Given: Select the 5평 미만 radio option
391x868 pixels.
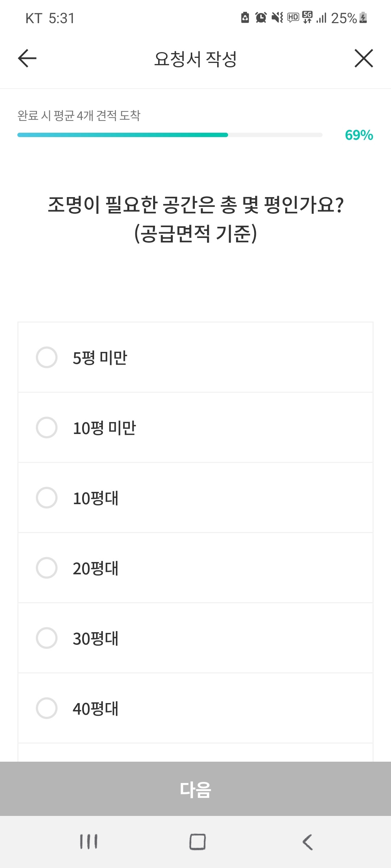Looking at the screenshot, I should point(47,357).
